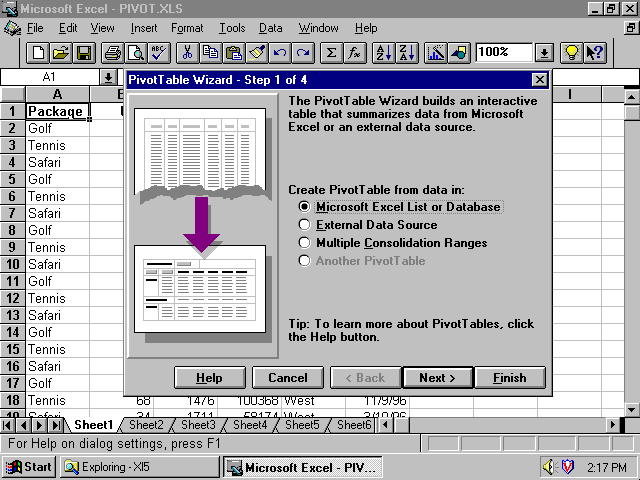Open the Name Box dropdown arrow
The image size is (640, 480).
(108, 77)
